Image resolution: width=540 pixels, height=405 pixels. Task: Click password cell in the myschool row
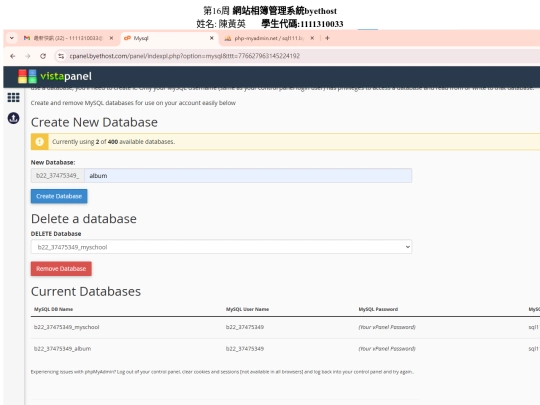coord(387,327)
